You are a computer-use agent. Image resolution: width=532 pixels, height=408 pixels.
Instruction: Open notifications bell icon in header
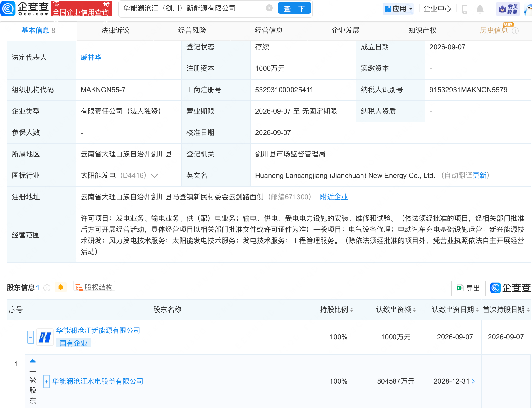480,9
